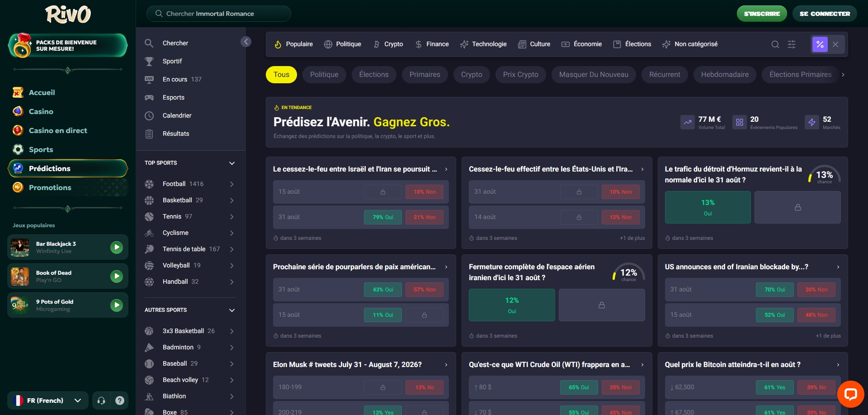Open 3x3 Basketball category

(x=190, y=331)
